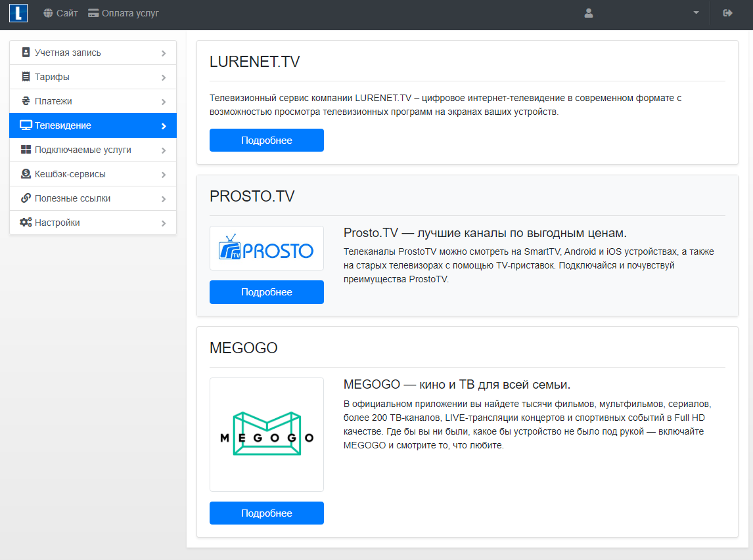Click the Lurenet L logo
The height and width of the screenshot is (560, 753).
click(x=18, y=13)
